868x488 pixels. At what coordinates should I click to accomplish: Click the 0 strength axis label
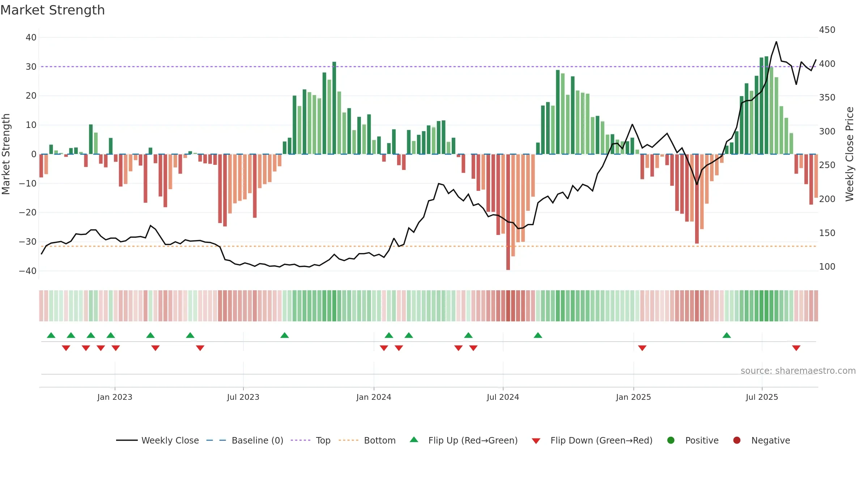pos(34,154)
